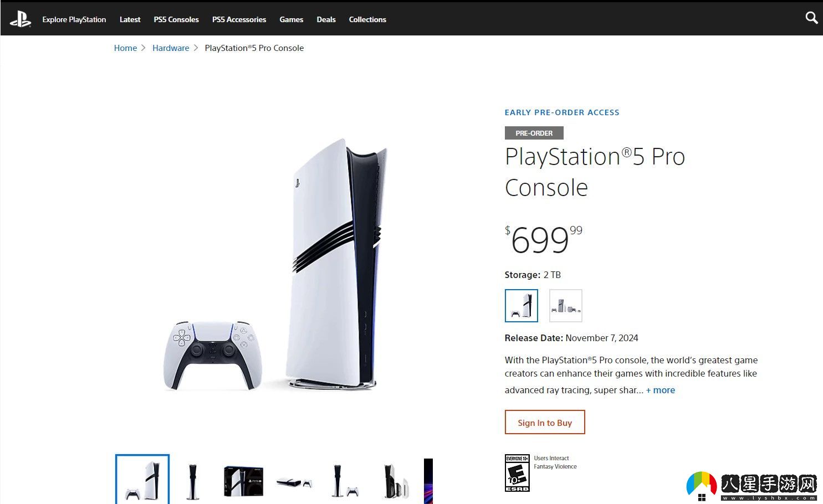Go to the Games menu item

(x=291, y=19)
